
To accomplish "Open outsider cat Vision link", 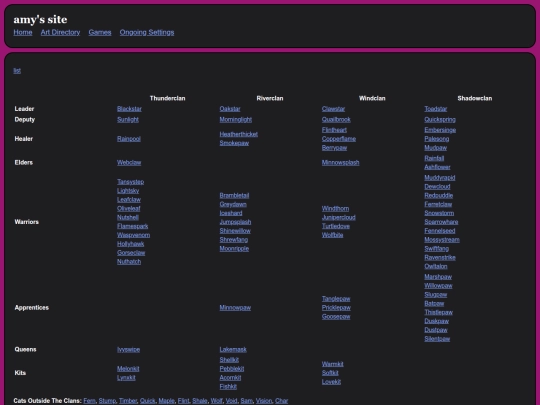I will click(264, 401).
